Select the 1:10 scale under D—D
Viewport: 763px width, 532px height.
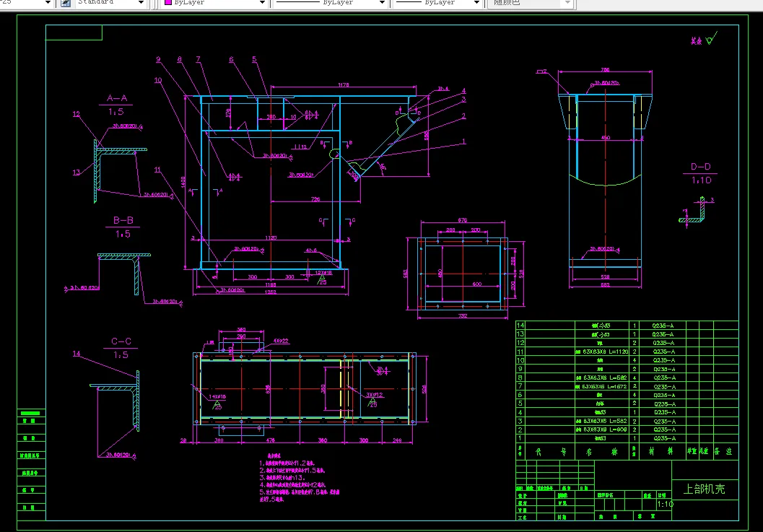tap(701, 180)
